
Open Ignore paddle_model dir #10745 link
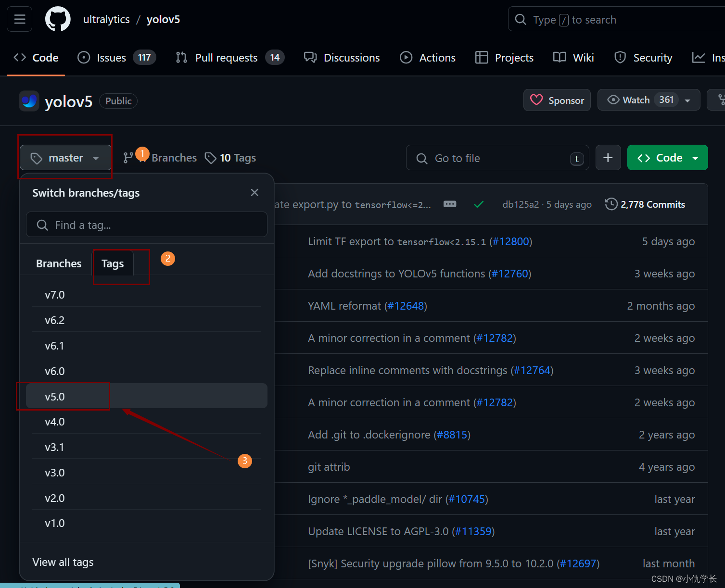tap(467, 499)
